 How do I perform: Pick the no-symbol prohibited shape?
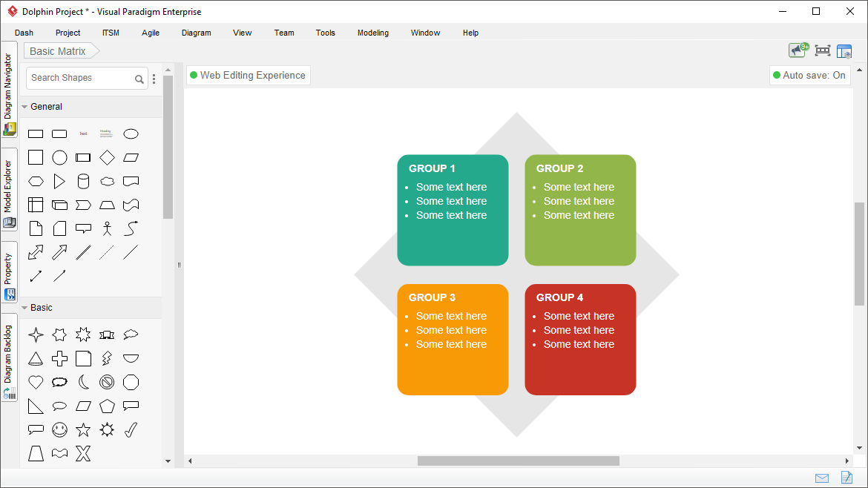coord(107,383)
